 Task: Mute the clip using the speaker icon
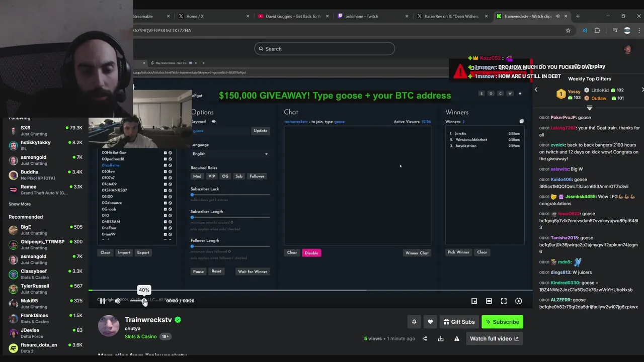point(118,301)
